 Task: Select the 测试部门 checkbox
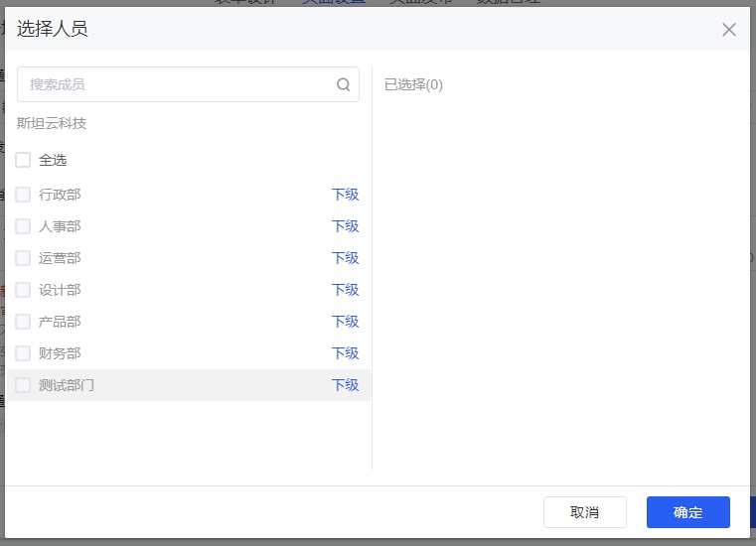pyautogui.click(x=23, y=385)
